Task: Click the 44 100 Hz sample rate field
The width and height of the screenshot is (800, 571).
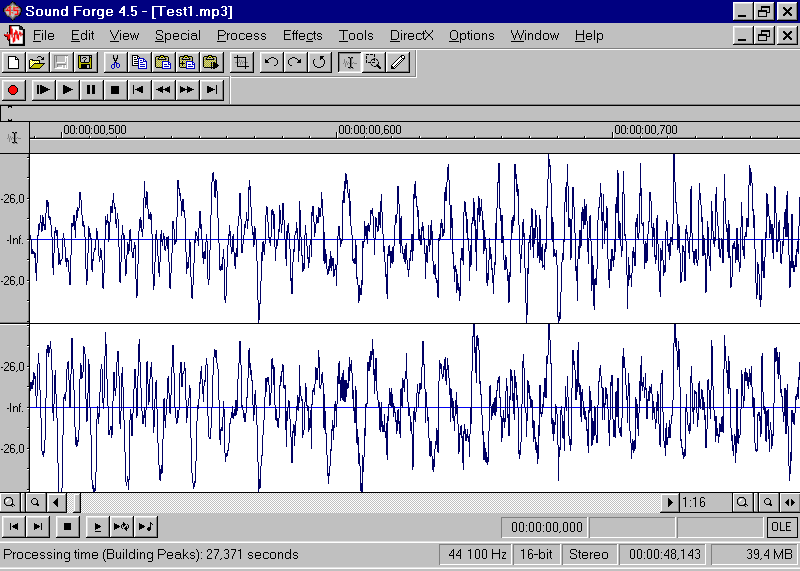Action: pos(476,554)
